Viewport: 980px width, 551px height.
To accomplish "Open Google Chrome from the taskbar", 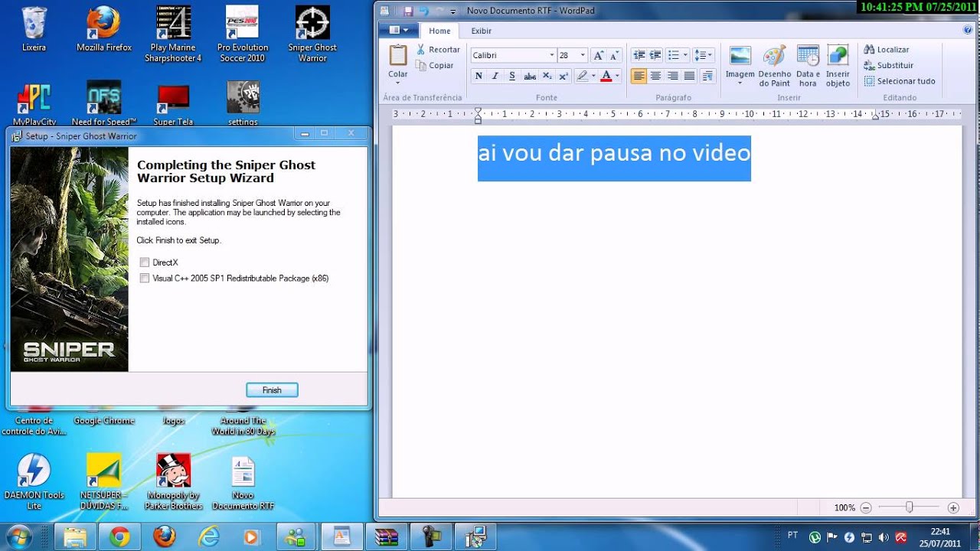I will point(119,537).
